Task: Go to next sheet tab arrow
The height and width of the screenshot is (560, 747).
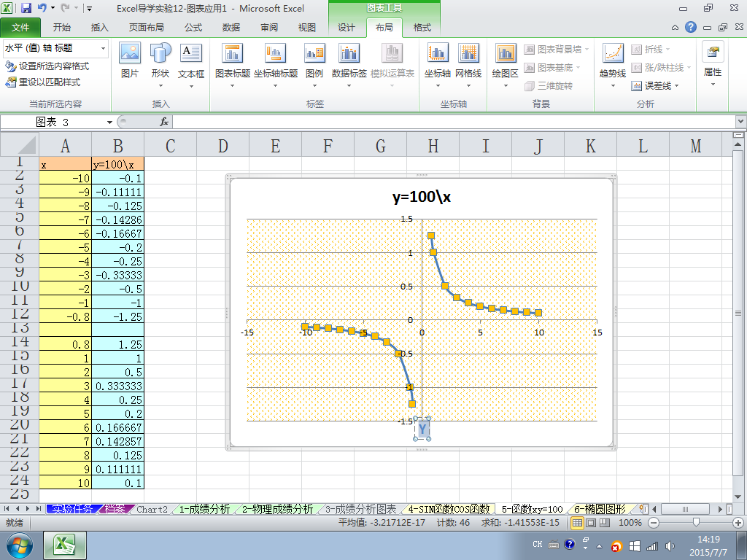Action: pyautogui.click(x=28, y=509)
